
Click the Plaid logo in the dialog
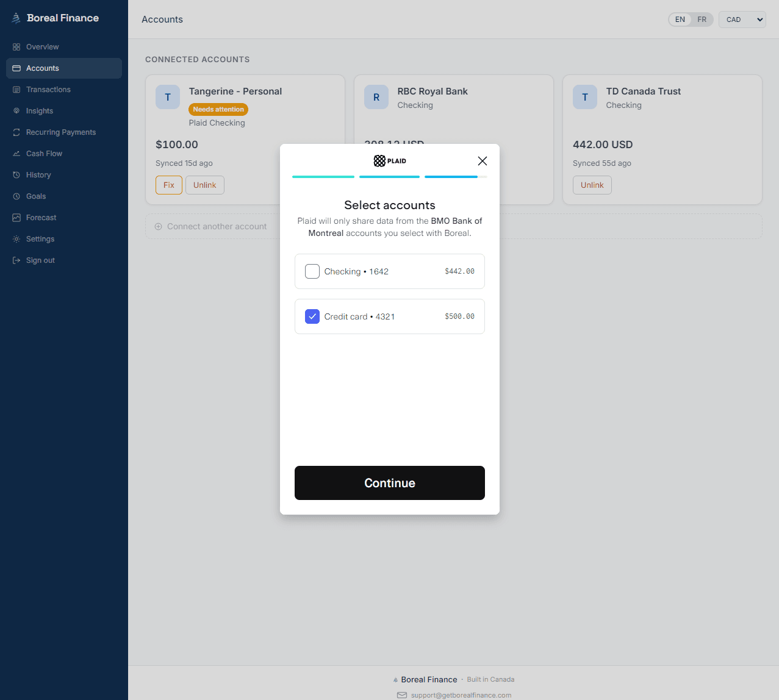pyautogui.click(x=390, y=161)
